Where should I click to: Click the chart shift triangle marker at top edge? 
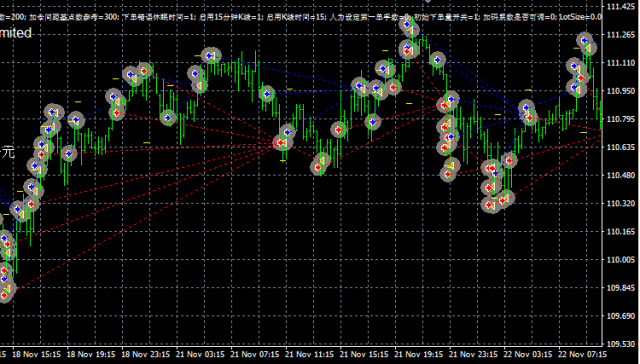427,2
